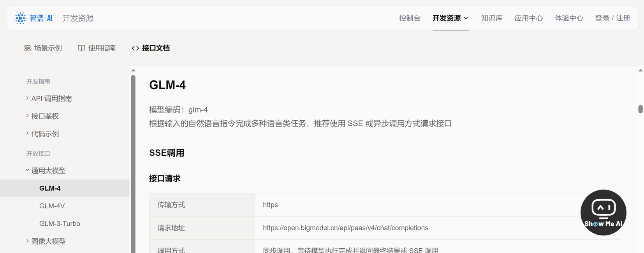The width and height of the screenshot is (644, 253).
Task: Switch to the 接口文档 tab
Action: point(151,48)
